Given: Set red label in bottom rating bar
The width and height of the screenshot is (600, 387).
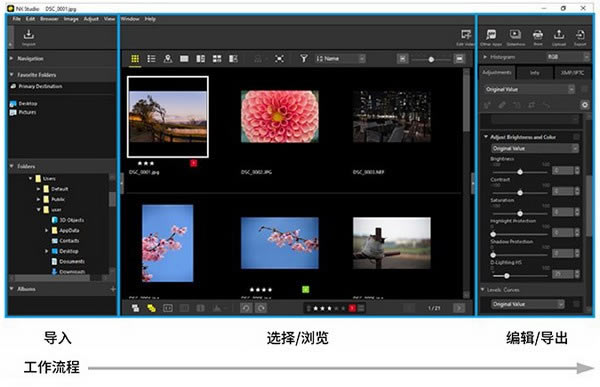Looking at the screenshot, I should pyautogui.click(x=352, y=308).
